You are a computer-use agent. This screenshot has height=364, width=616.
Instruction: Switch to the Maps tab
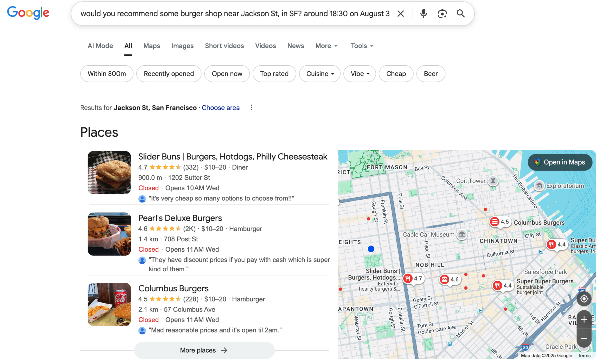click(x=152, y=46)
